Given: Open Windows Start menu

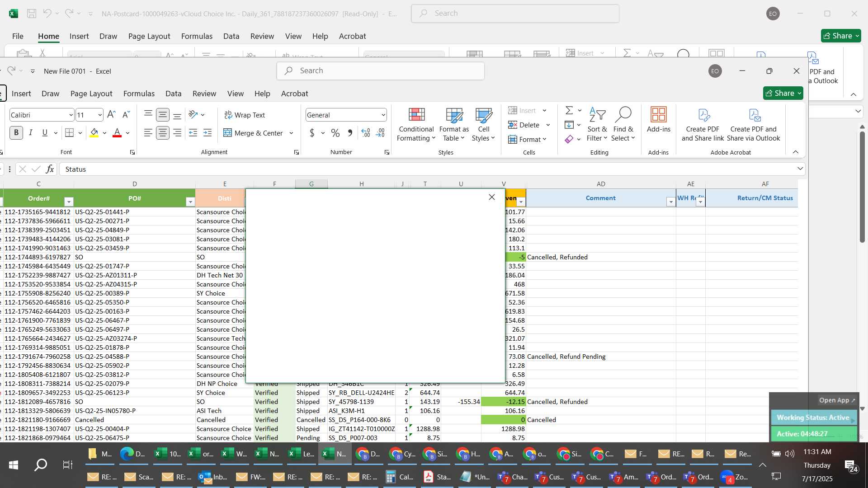Looking at the screenshot, I should 14,465.
